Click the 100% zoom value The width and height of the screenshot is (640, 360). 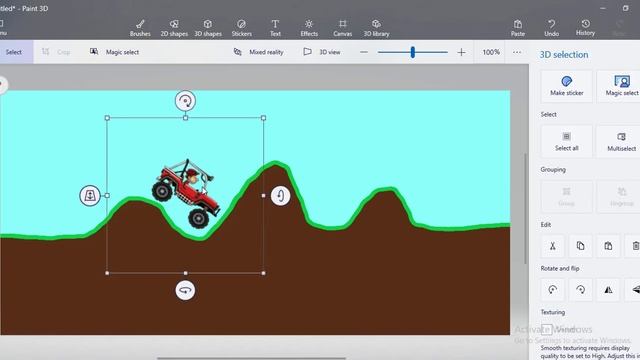491,52
